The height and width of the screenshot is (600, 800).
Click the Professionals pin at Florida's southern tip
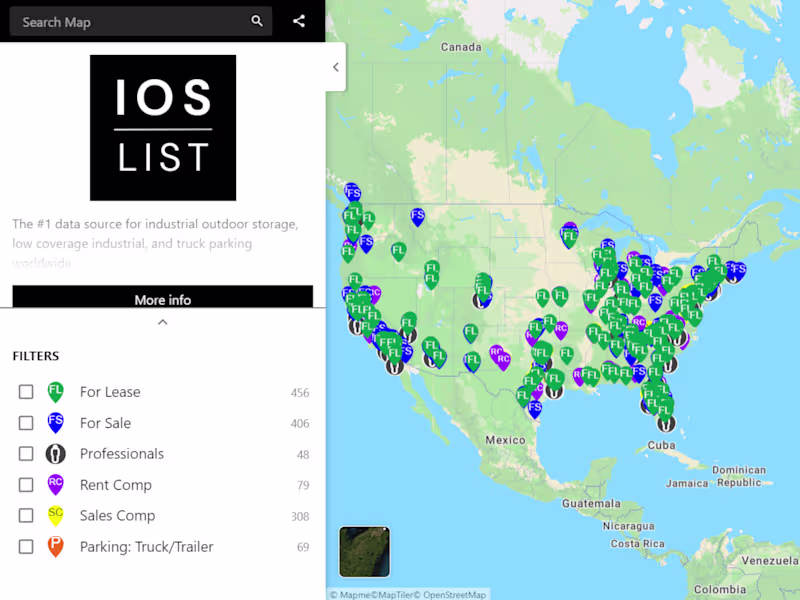665,423
